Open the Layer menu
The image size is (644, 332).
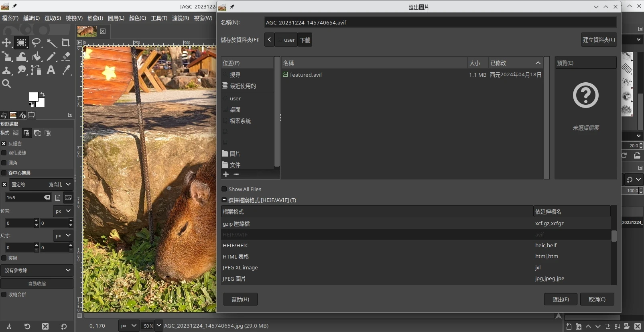click(116, 18)
